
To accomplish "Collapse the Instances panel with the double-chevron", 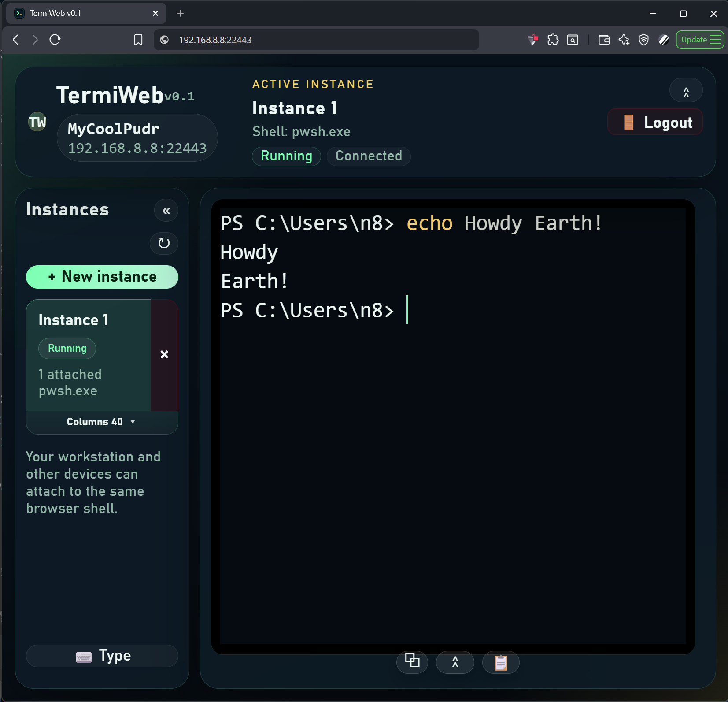I will 166,210.
